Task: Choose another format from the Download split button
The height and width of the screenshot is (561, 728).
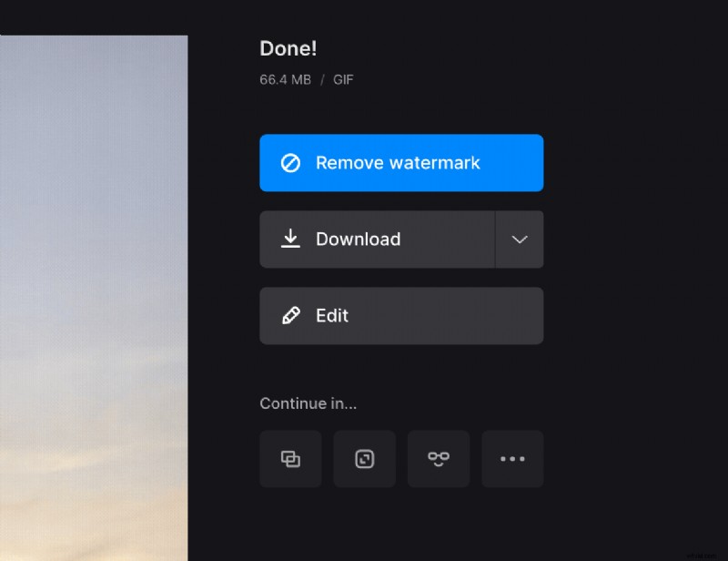Action: pyautogui.click(x=520, y=240)
